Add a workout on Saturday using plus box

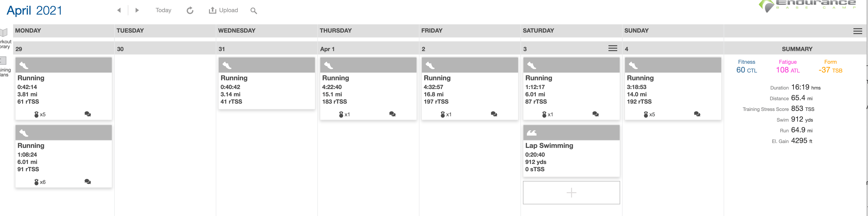pyautogui.click(x=571, y=192)
